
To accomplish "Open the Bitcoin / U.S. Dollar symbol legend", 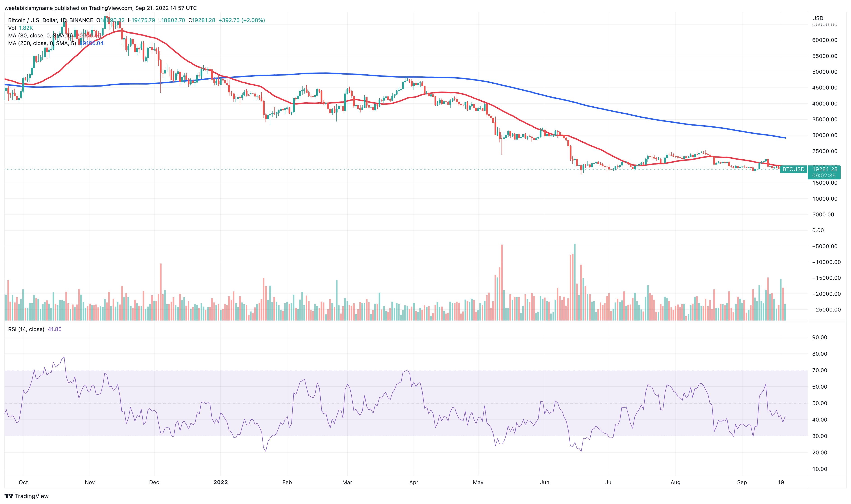I will (x=51, y=20).
